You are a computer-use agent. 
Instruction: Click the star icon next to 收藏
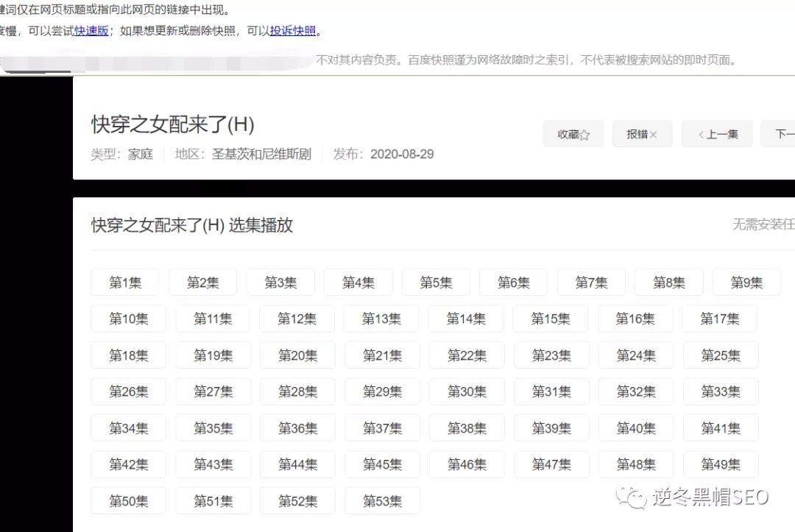point(587,134)
